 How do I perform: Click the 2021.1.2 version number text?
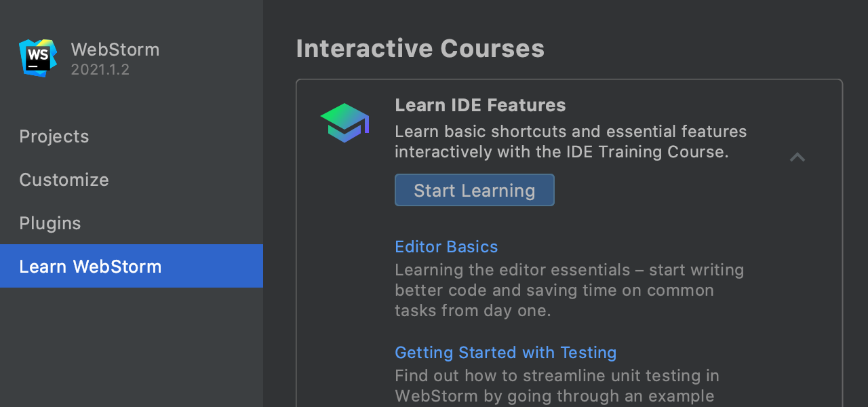(100, 70)
